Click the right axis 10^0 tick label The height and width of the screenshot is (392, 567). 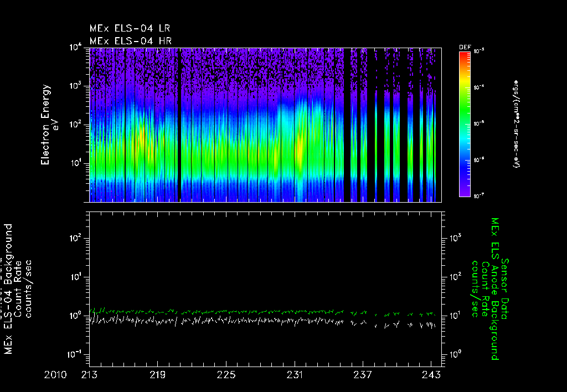[x=456, y=354]
